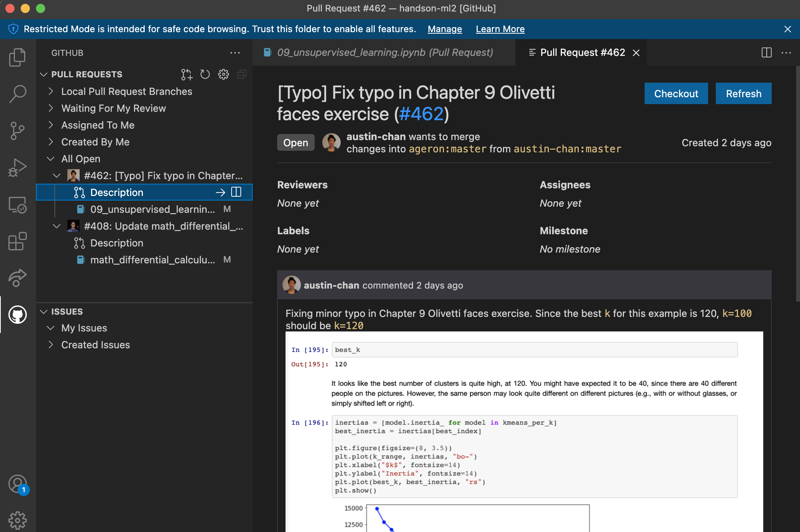Expand Assigned To Me
The width and height of the screenshot is (800, 532).
click(x=51, y=125)
